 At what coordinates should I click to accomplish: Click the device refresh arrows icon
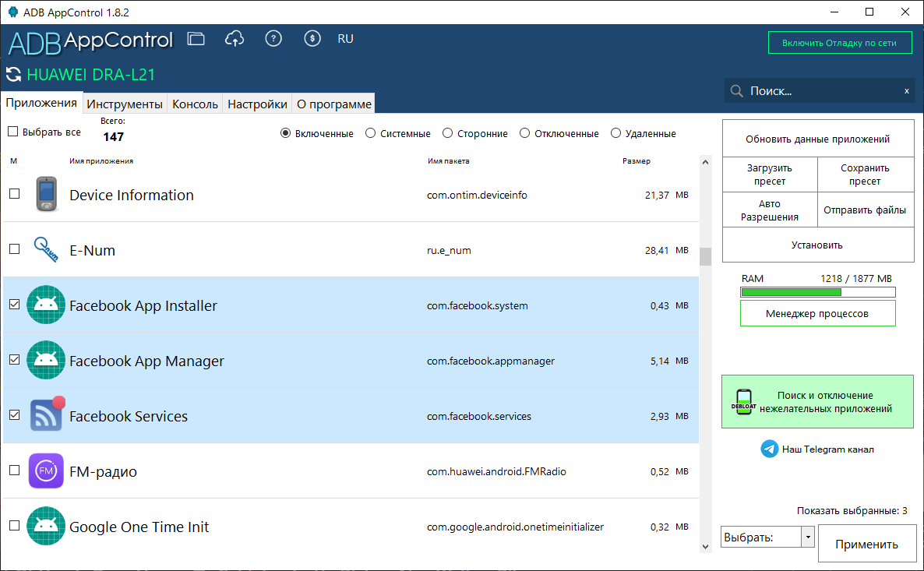point(13,75)
